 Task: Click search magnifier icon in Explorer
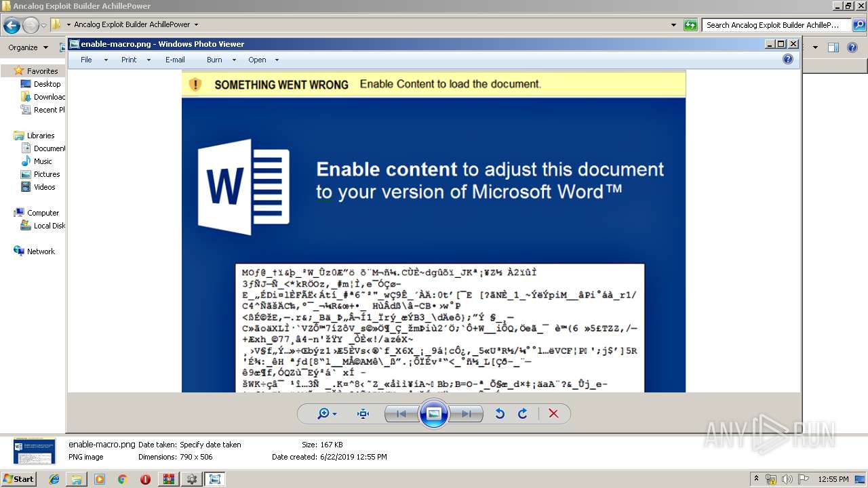pos(859,25)
